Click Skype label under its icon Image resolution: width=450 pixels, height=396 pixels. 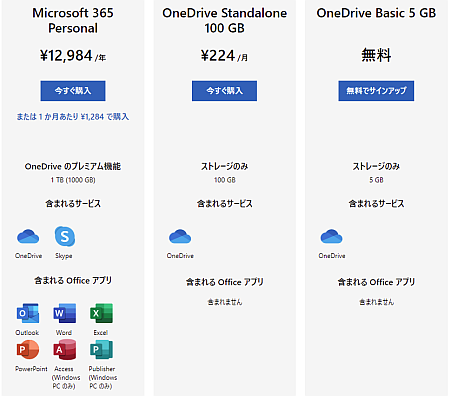[64, 256]
